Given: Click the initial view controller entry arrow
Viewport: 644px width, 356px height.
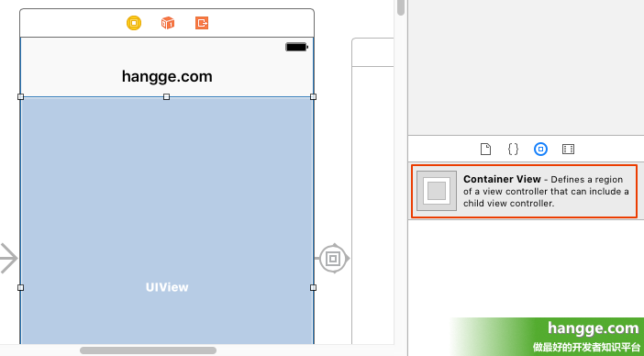Looking at the screenshot, I should [8, 258].
